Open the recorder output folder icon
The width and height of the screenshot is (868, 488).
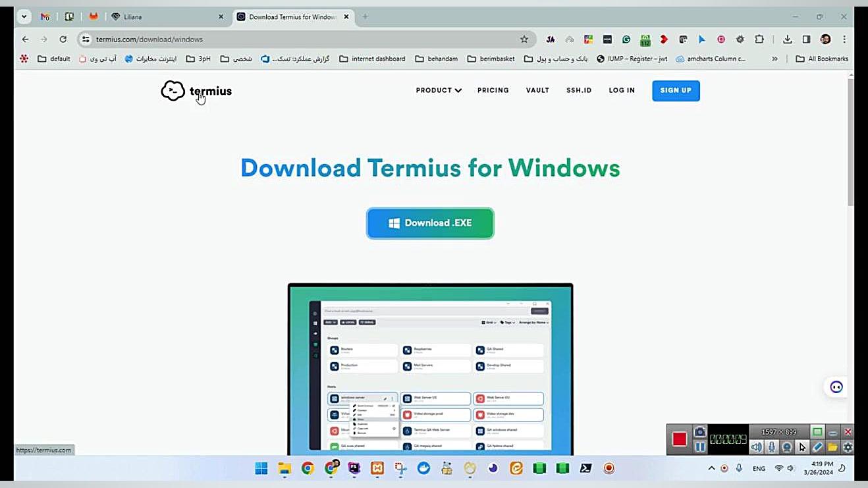pos(832,447)
